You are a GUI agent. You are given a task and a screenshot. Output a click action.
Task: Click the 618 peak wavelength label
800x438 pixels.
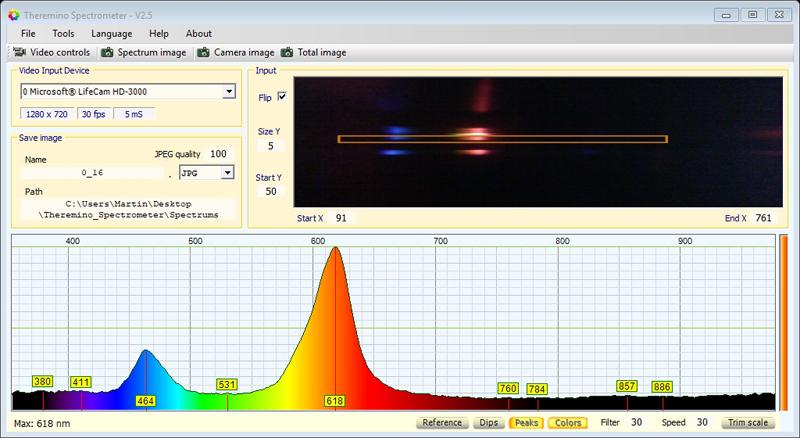click(334, 401)
